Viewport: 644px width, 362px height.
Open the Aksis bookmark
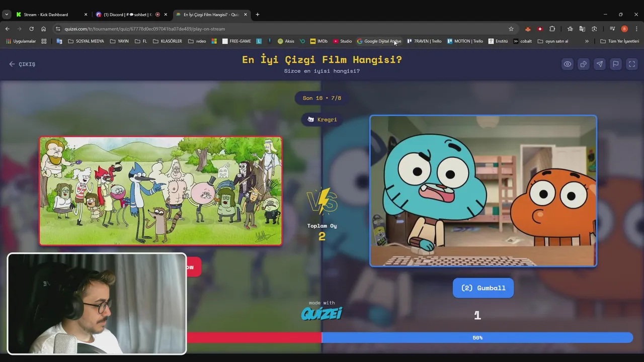tap(285, 41)
